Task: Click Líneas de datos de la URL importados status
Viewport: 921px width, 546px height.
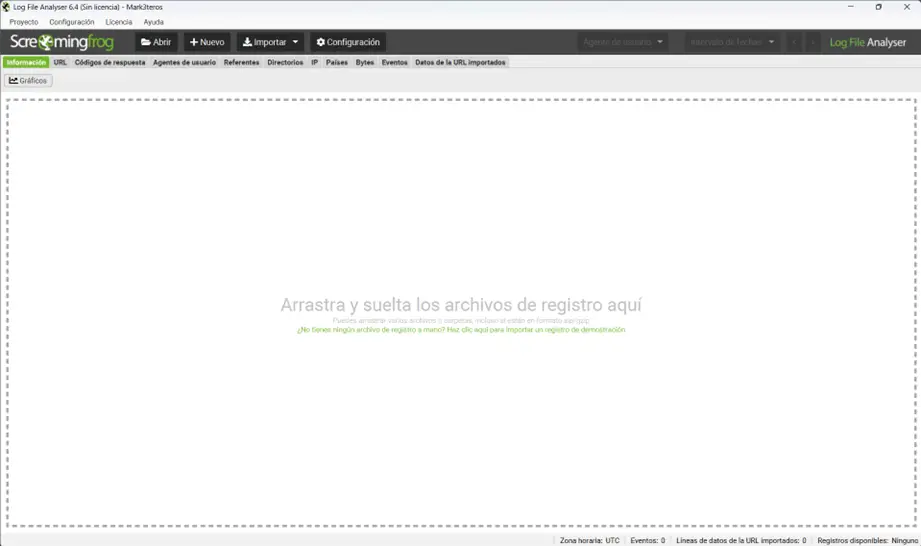Action: (x=741, y=540)
